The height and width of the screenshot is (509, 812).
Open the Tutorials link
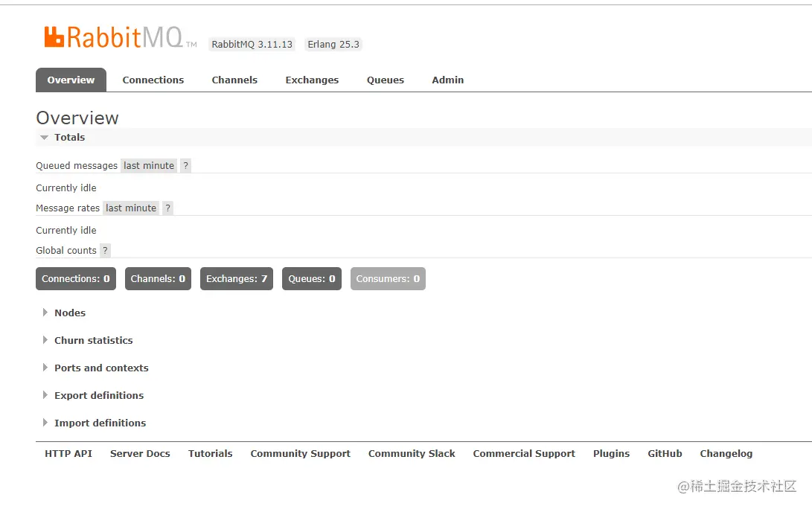[x=210, y=454]
